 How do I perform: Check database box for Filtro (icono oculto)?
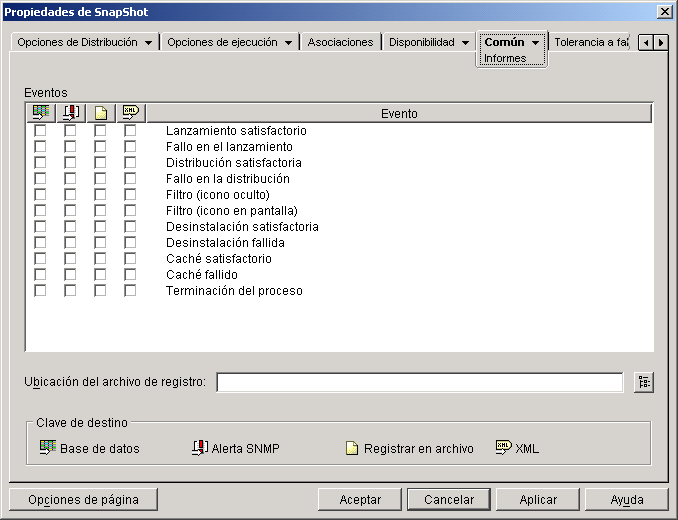40,195
